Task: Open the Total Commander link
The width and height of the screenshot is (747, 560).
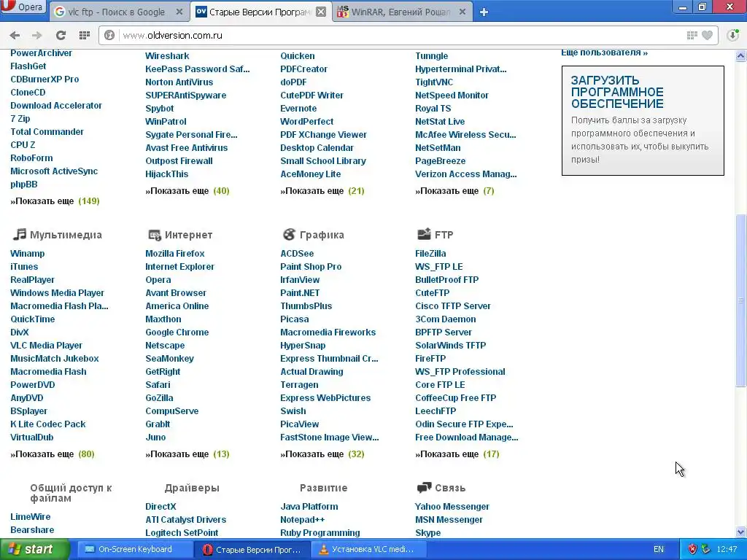Action: 47,132
